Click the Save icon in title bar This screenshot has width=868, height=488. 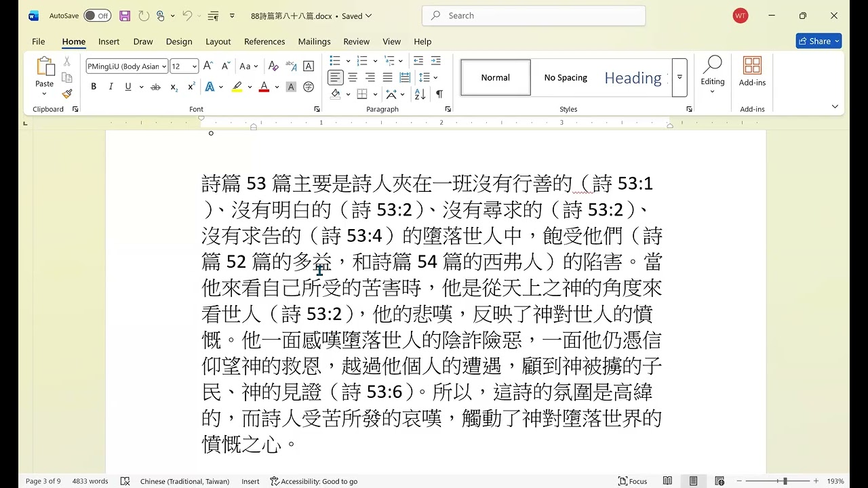coord(125,16)
